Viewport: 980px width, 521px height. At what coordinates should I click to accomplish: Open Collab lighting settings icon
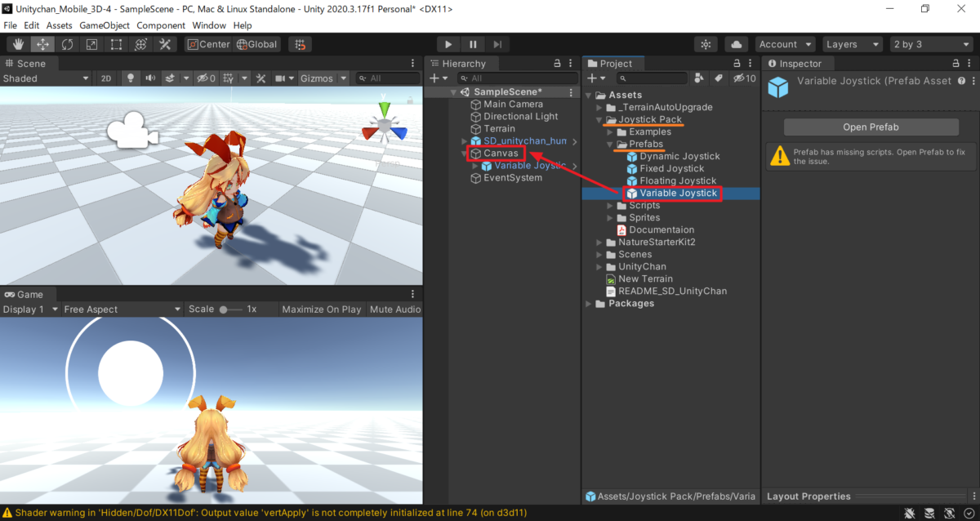coord(706,44)
